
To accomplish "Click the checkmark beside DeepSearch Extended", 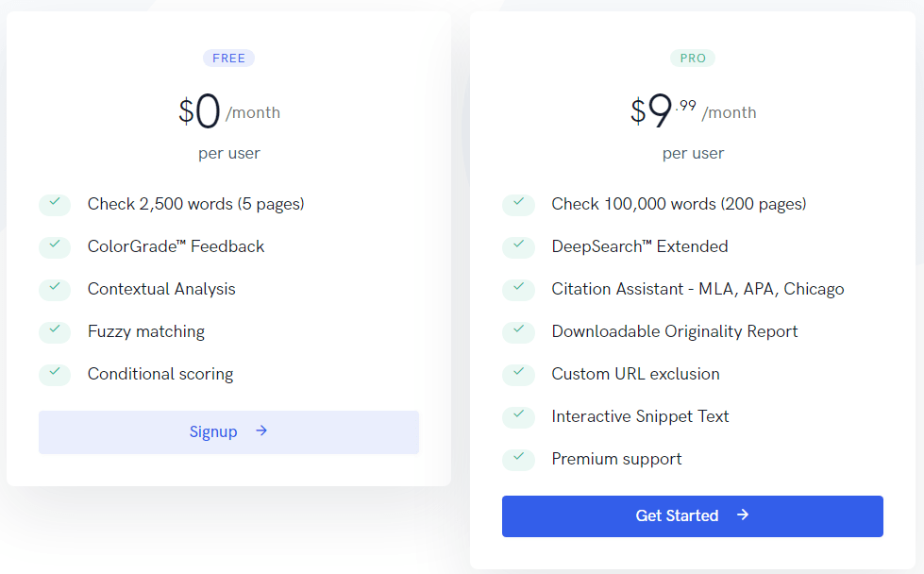I will pos(518,246).
